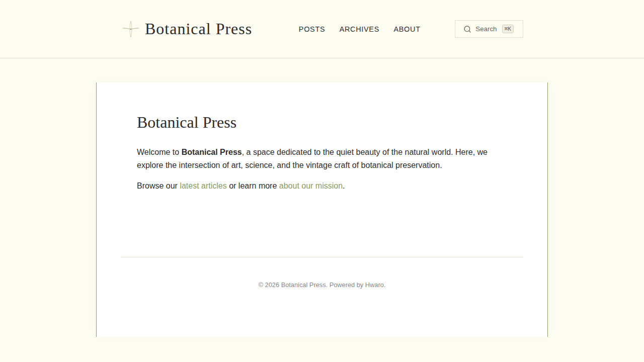644x362 pixels.
Task: Open the latest articles link
Action: point(203,186)
